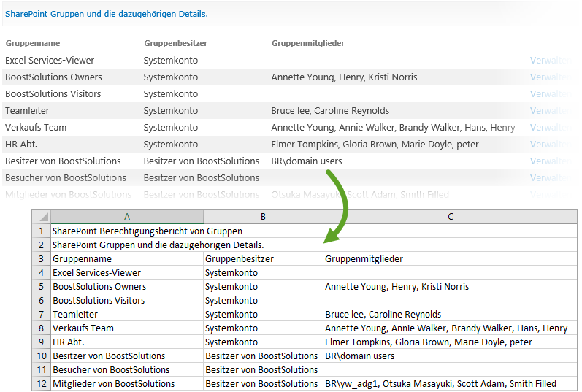Click Verwalten link in Verkaufs Team row
The height and width of the screenshot is (392, 582).
coord(550,127)
